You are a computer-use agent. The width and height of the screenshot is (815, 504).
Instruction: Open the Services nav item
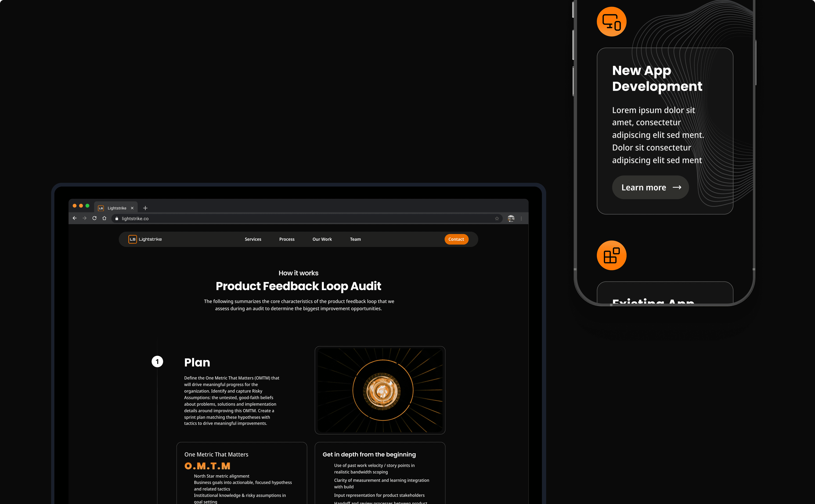[253, 239]
